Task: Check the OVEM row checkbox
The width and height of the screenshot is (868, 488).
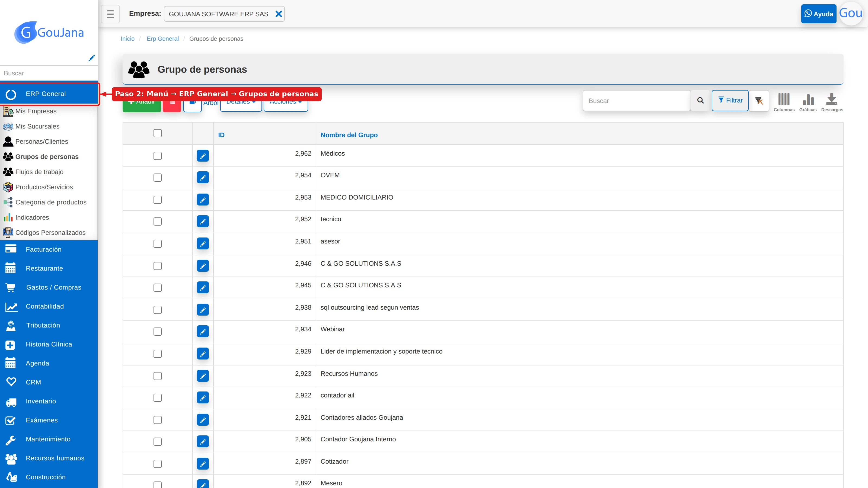Action: coord(157,178)
